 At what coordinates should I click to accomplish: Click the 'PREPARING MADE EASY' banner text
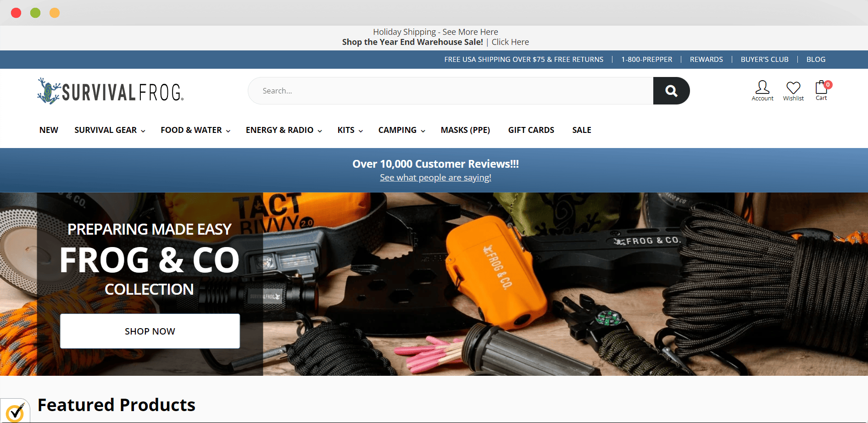point(150,229)
